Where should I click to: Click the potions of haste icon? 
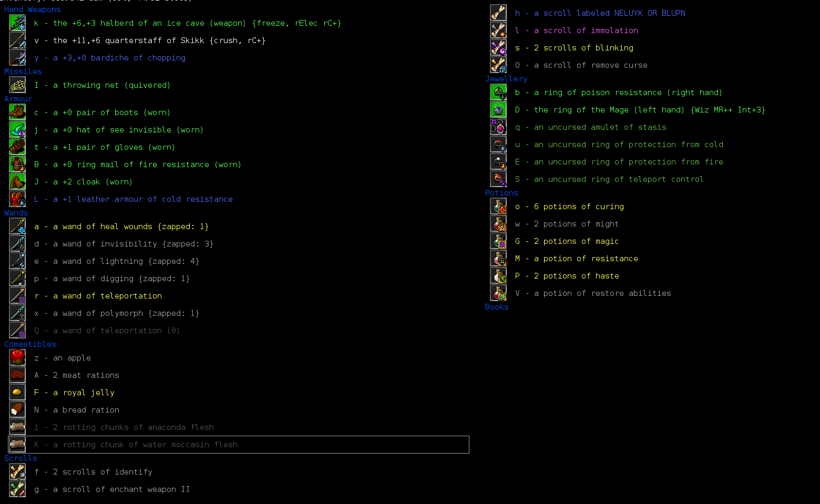point(498,276)
